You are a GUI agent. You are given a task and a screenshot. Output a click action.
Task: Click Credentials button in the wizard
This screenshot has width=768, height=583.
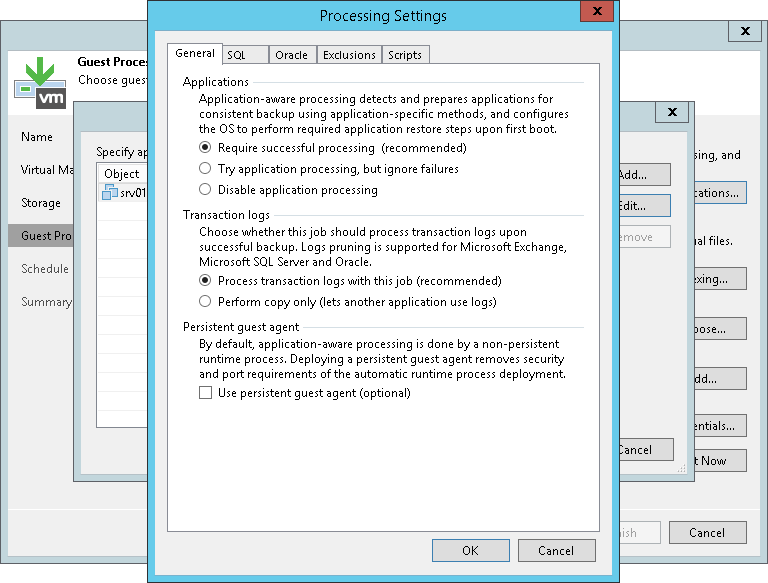tap(720, 426)
